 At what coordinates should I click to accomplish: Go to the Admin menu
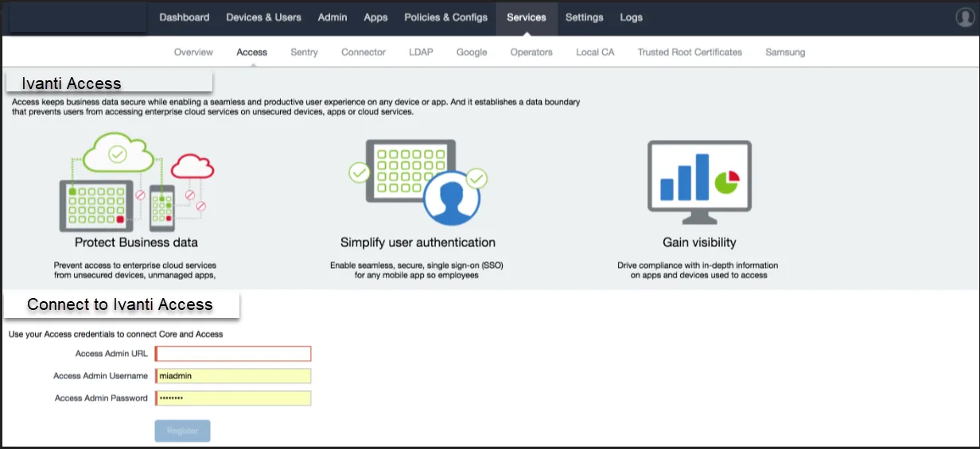[x=332, y=17]
